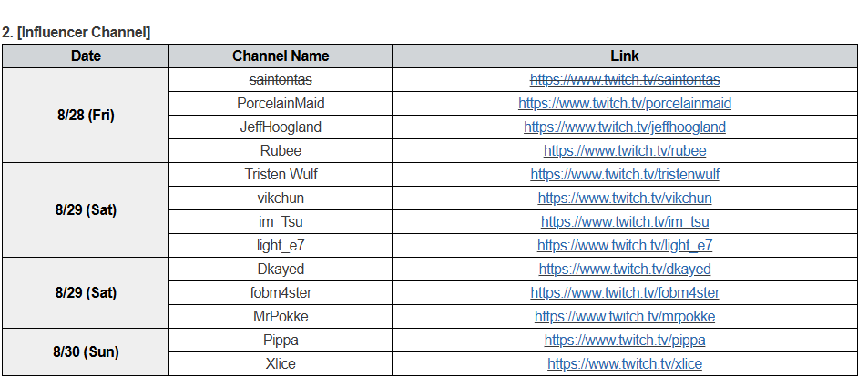
Task: Follow the twitch.tv/rubee link
Action: (x=625, y=150)
